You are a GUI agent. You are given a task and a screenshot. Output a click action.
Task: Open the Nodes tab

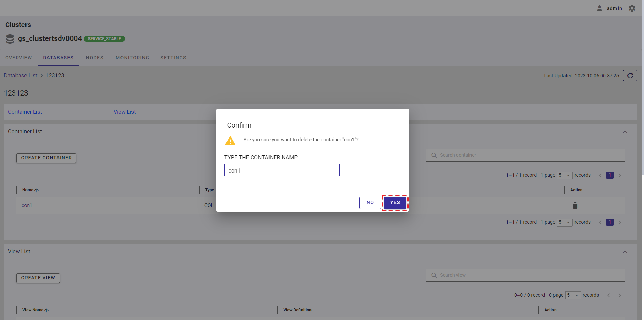[x=94, y=58]
